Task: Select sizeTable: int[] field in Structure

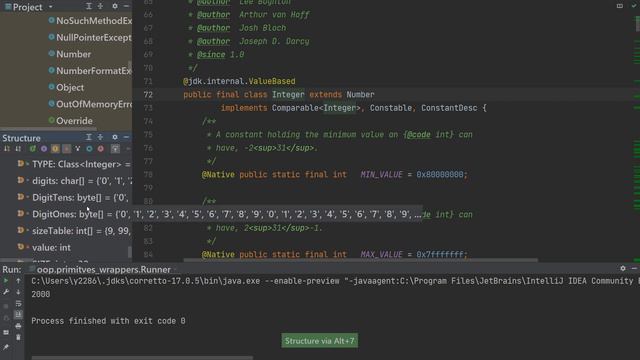Action: (73, 231)
